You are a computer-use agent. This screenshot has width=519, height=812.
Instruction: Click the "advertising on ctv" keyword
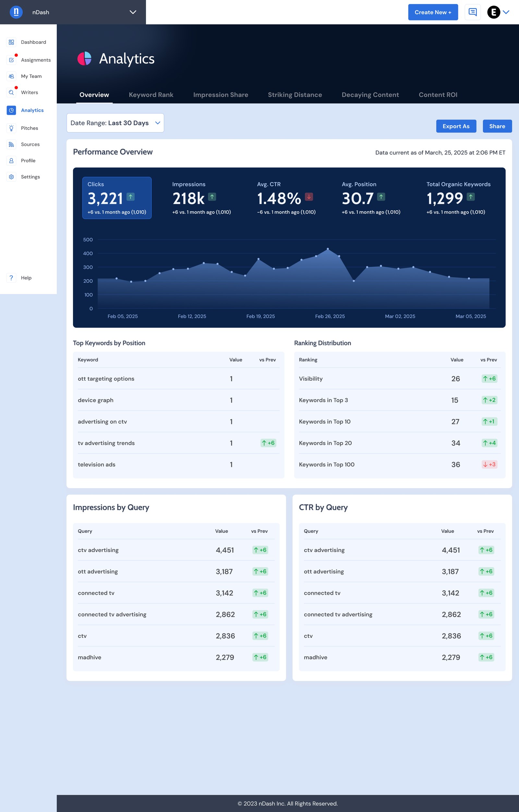click(x=103, y=422)
